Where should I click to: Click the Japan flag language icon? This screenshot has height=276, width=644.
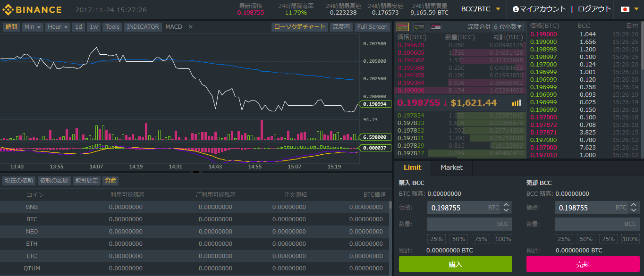coord(625,9)
